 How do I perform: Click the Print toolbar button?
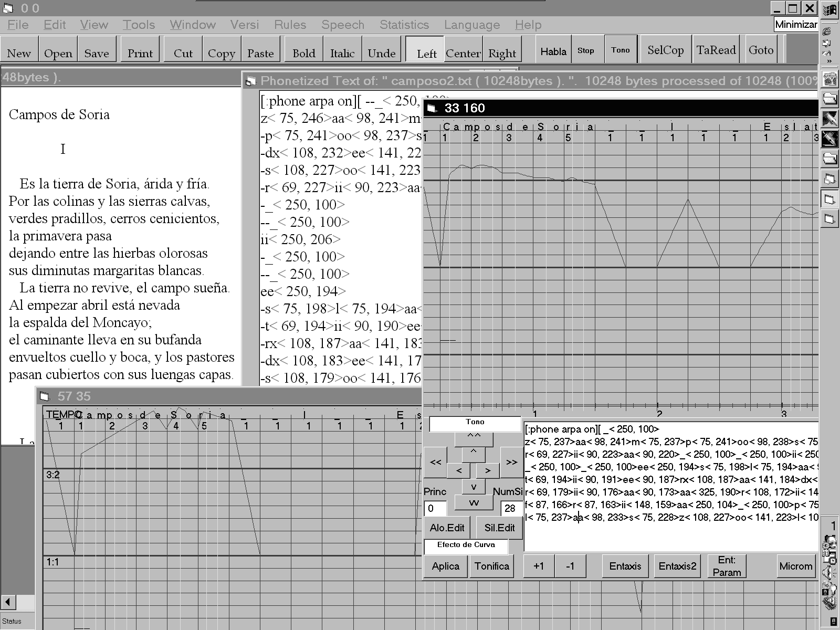pyautogui.click(x=140, y=50)
